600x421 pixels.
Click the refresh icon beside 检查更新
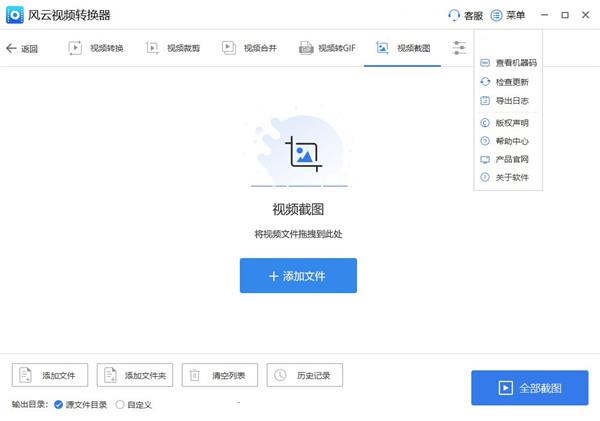click(485, 82)
